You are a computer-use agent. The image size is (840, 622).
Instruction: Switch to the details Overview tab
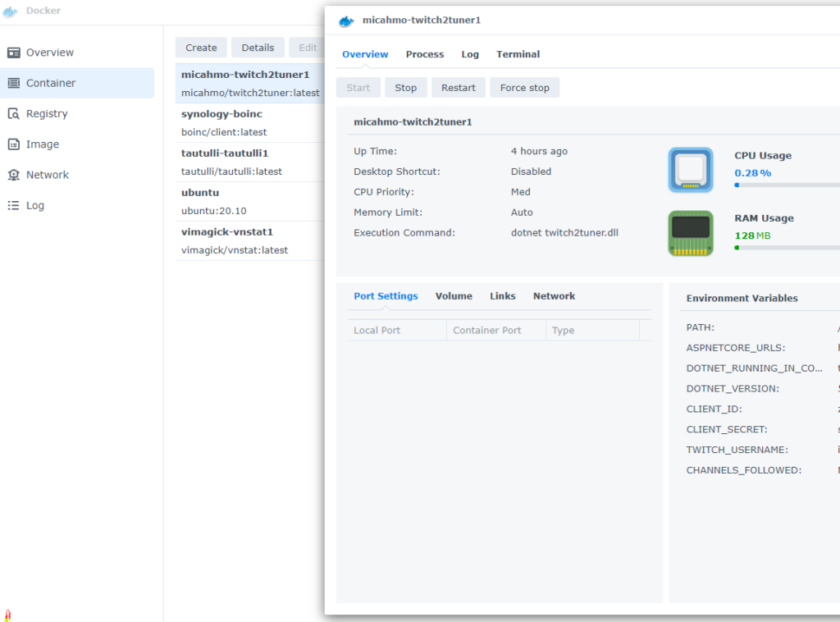point(365,54)
